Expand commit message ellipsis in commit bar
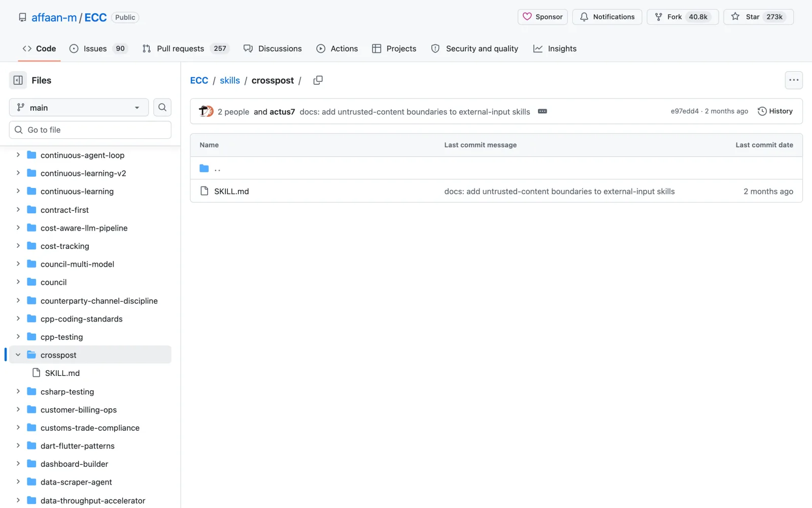Image resolution: width=812 pixels, height=508 pixels. pos(543,111)
